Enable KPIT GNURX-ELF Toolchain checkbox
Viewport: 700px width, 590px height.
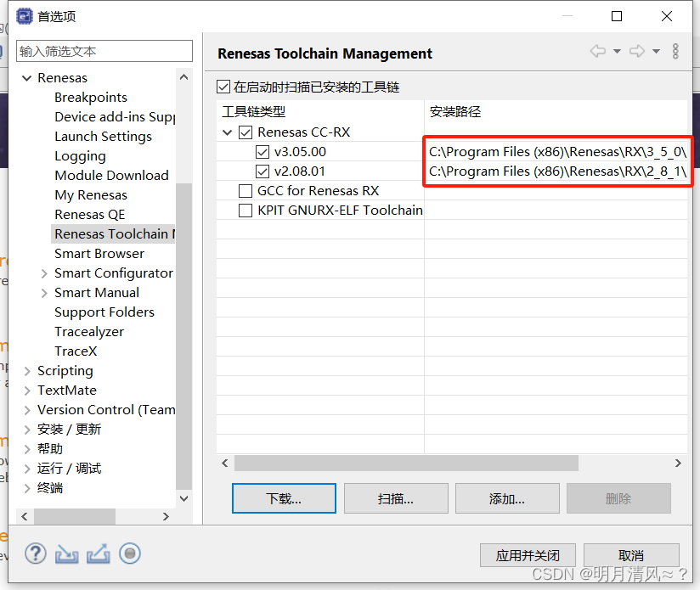point(246,211)
